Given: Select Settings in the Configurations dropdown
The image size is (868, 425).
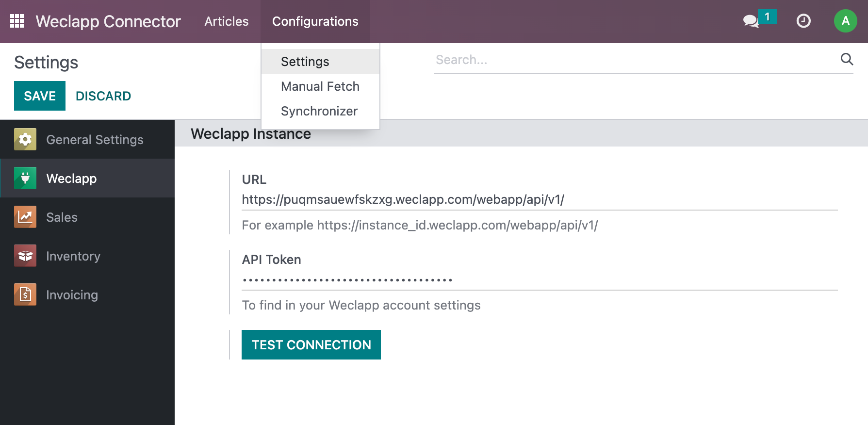Looking at the screenshot, I should pyautogui.click(x=320, y=62).
